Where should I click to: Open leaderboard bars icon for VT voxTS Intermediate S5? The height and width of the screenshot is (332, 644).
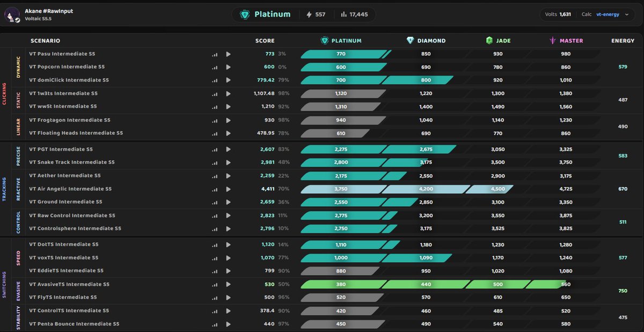pos(215,258)
